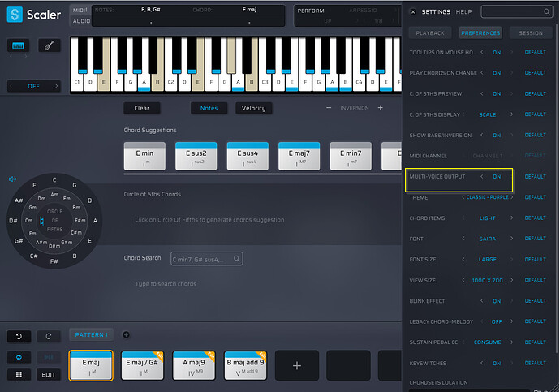Click the settings search magnifier icon
Screen dimensions: 560x392
point(547,12)
